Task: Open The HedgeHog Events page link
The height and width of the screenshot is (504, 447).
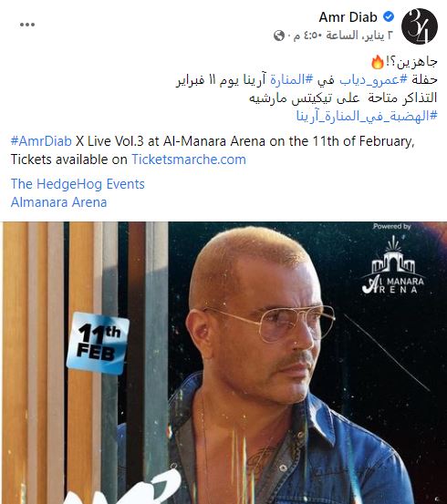Action: [x=78, y=184]
